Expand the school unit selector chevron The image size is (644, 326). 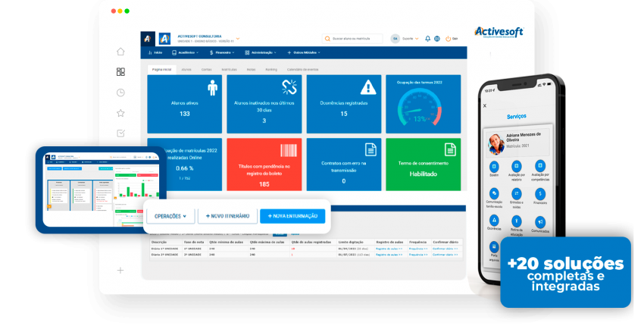(238, 39)
